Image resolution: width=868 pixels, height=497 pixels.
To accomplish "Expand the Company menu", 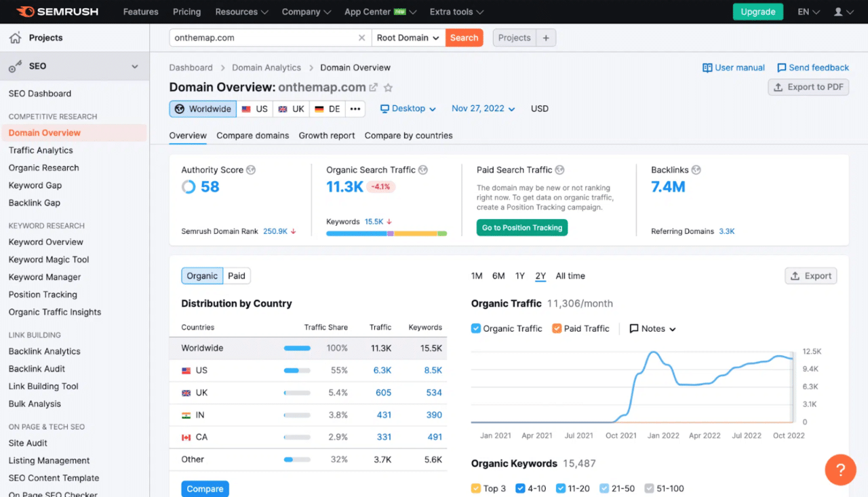I will 307,12.
